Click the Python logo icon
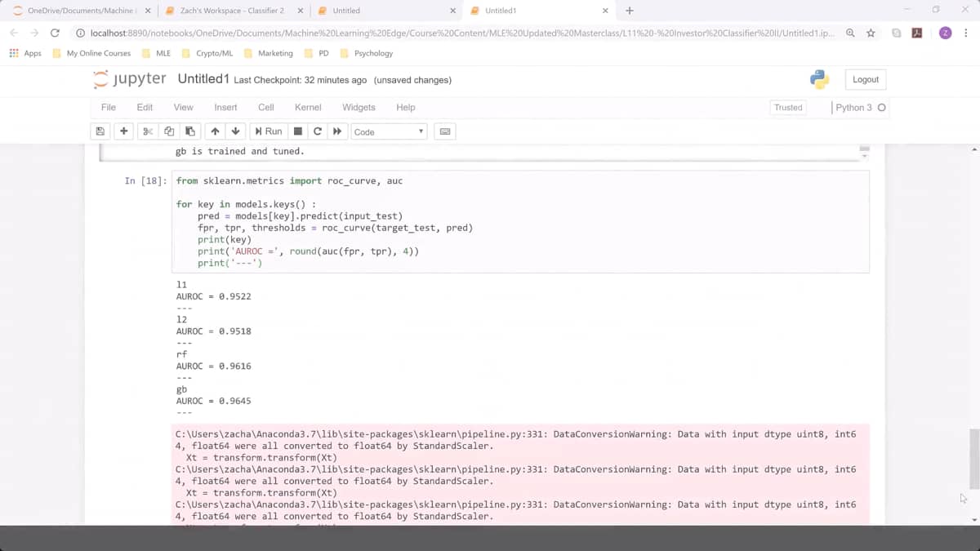980x551 pixels. (820, 79)
